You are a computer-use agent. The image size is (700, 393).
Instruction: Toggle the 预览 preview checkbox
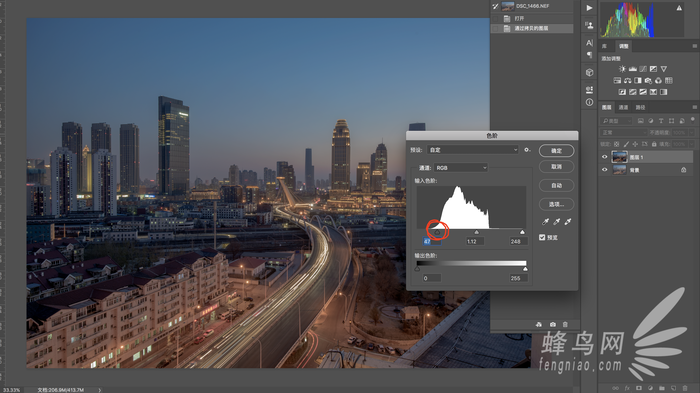pyautogui.click(x=542, y=237)
